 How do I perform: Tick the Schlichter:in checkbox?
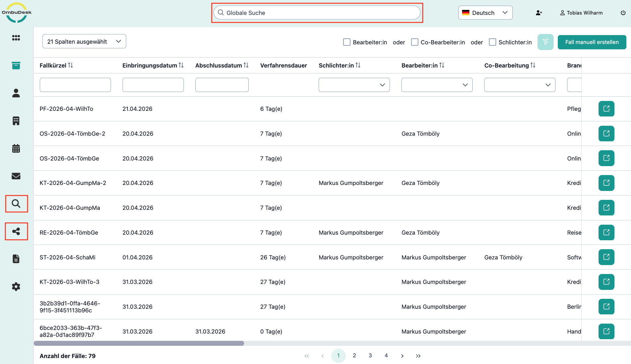tap(493, 42)
